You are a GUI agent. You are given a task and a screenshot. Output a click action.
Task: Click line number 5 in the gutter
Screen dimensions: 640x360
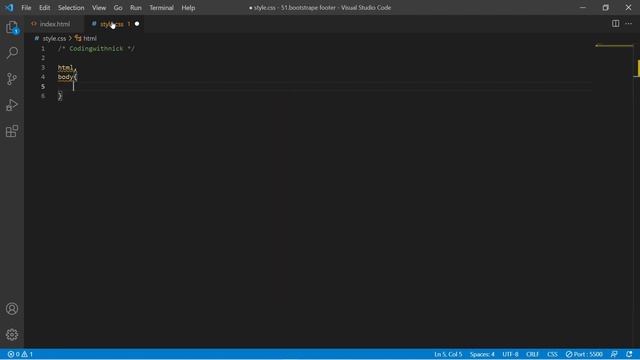43,87
